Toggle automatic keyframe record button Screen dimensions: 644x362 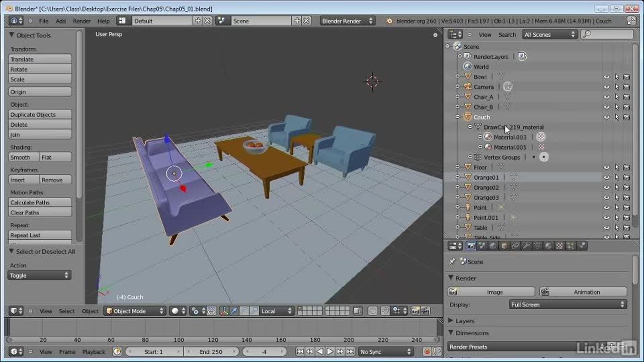(x=427, y=352)
